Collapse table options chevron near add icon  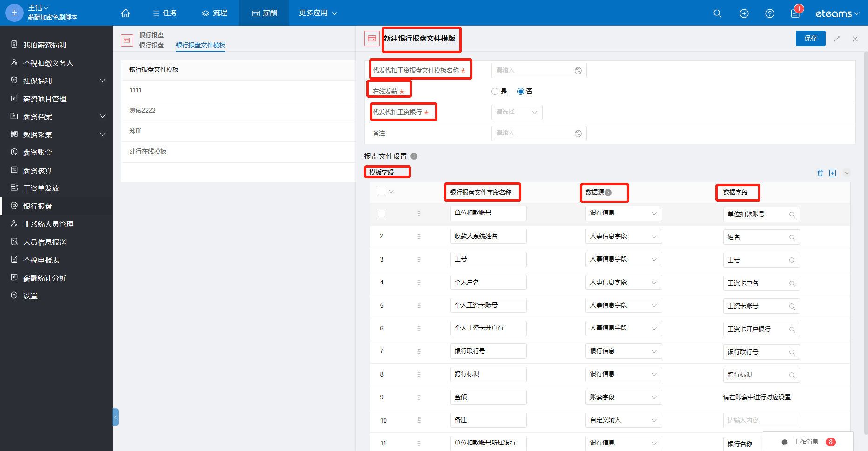click(847, 173)
